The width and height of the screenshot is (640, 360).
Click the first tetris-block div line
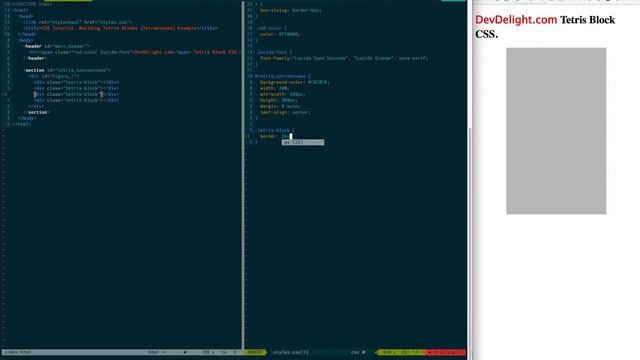tap(76, 82)
